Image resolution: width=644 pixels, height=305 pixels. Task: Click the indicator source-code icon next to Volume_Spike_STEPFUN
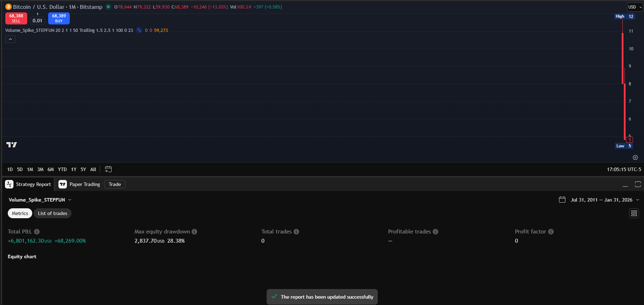139,30
